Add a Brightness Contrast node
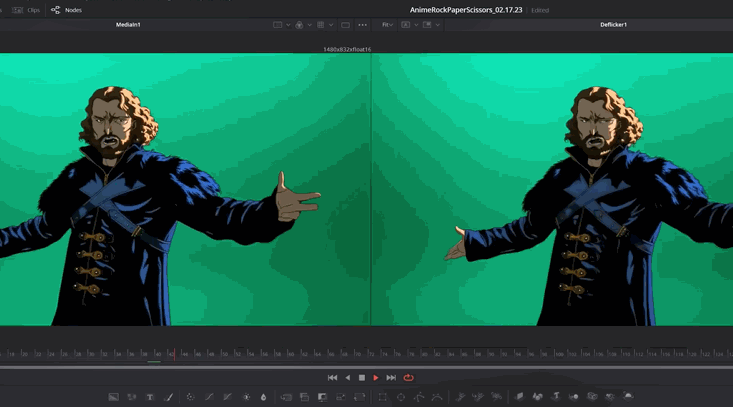The height and width of the screenshot is (407, 733). (x=246, y=397)
